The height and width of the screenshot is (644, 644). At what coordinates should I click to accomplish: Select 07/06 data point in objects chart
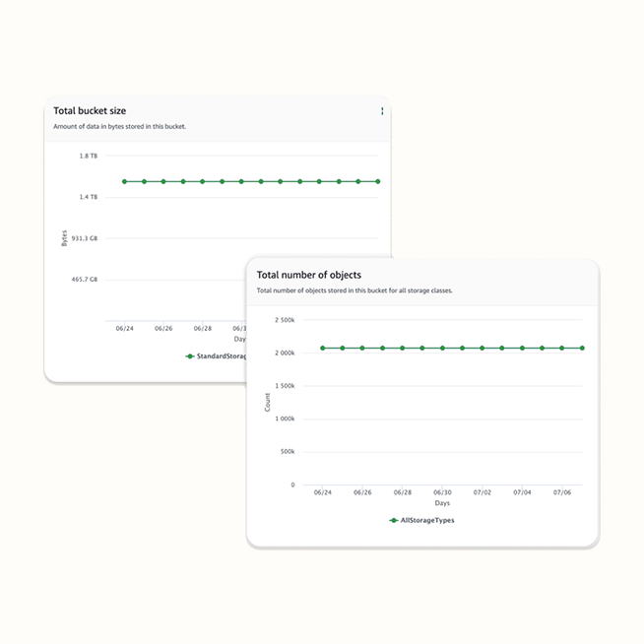[x=562, y=348]
